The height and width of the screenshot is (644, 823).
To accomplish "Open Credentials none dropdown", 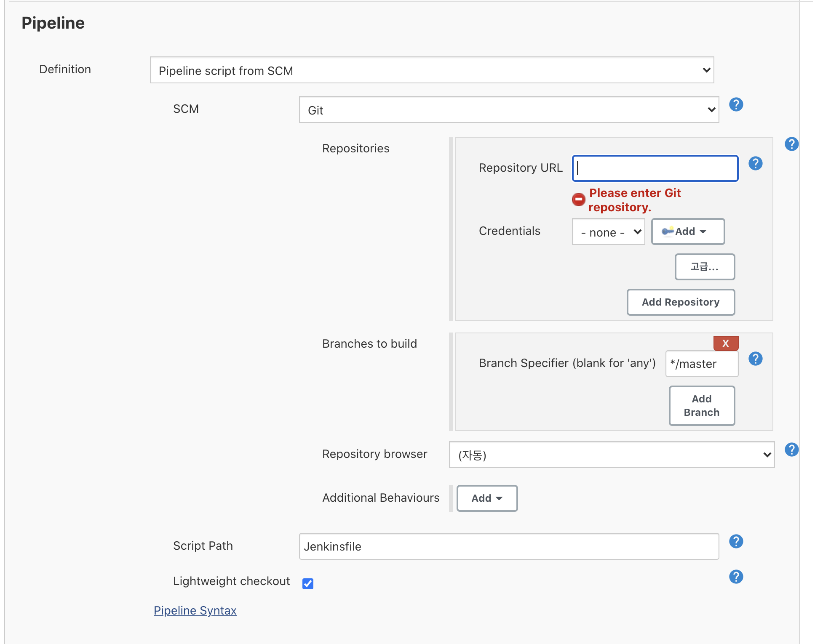I will click(x=608, y=232).
